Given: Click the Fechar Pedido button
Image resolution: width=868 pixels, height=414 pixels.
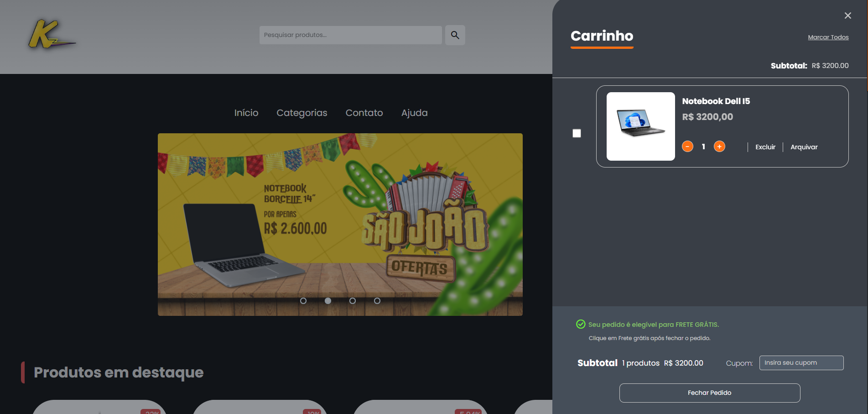Looking at the screenshot, I should (709, 393).
